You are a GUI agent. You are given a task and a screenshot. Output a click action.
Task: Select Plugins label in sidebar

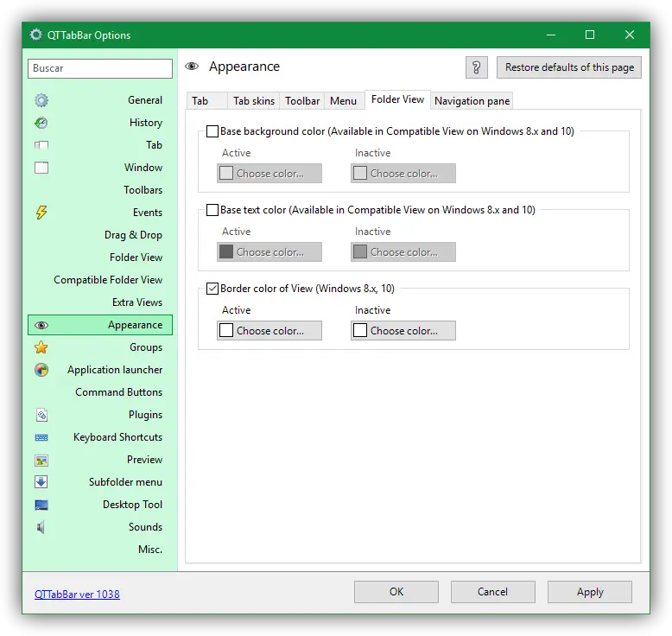tap(145, 415)
